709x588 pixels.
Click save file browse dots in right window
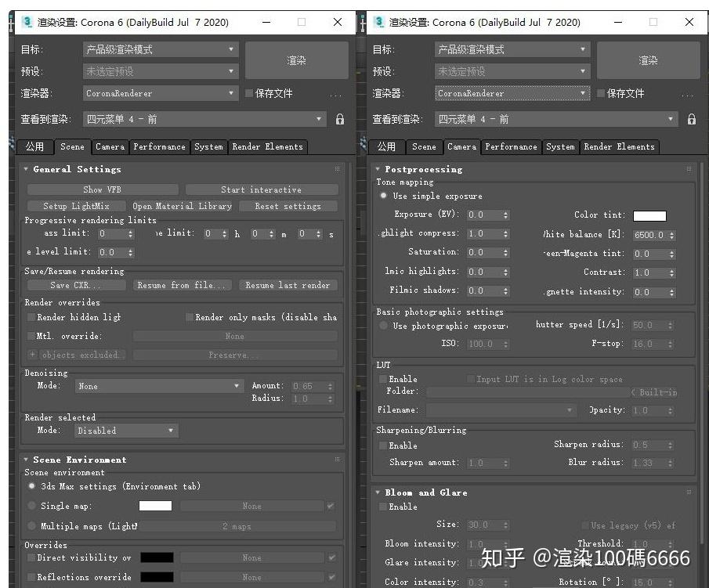click(x=687, y=96)
